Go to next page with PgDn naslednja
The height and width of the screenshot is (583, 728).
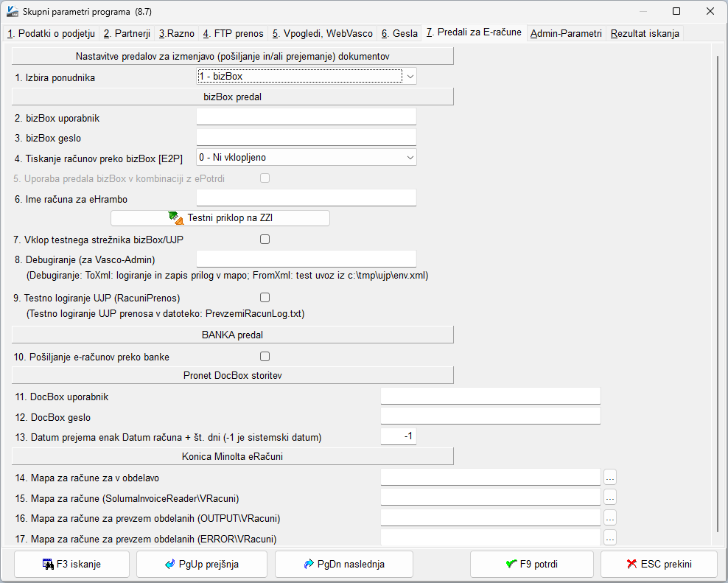[x=344, y=564]
